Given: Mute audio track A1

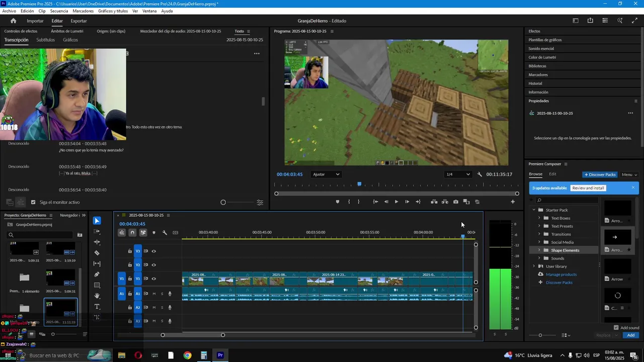Looking at the screenshot, I should coord(154,294).
